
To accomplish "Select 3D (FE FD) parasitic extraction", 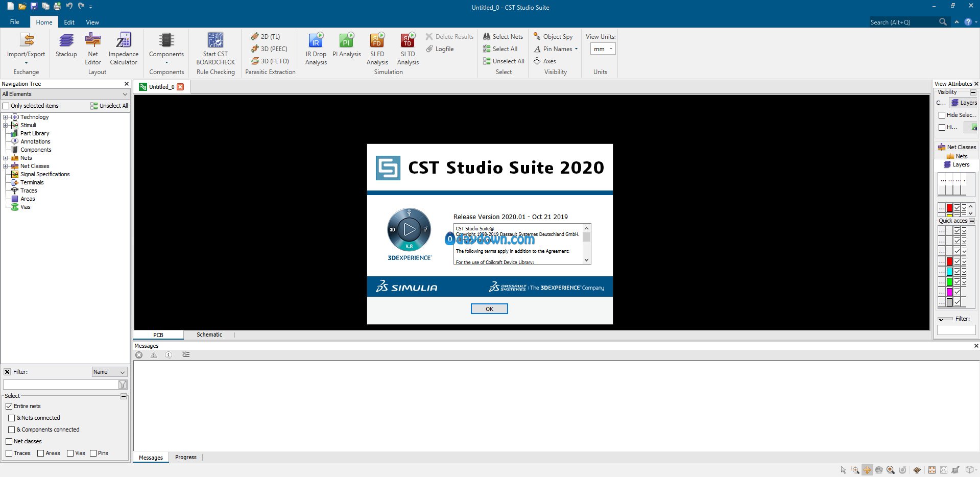I will point(270,61).
